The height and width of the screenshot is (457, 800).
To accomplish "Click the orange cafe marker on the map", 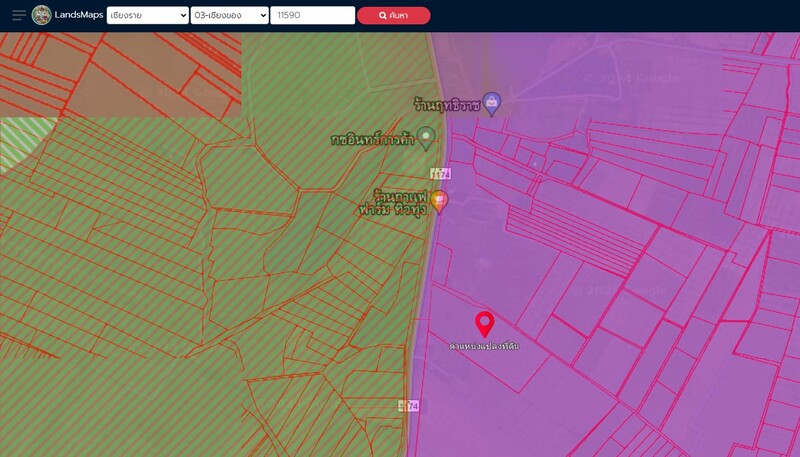I will tap(438, 201).
